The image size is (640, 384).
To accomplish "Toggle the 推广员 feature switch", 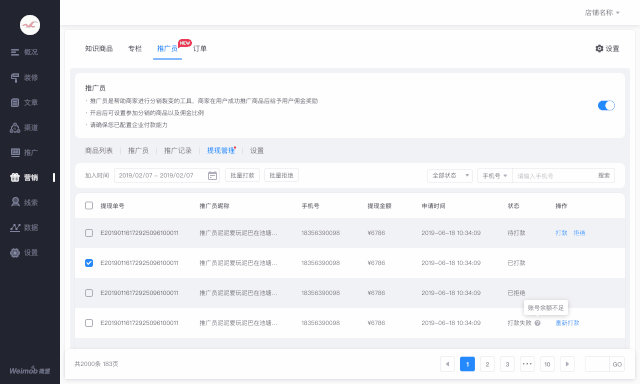I will (x=606, y=106).
